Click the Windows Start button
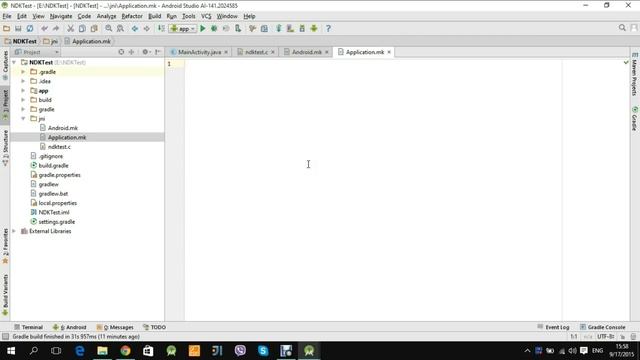The height and width of the screenshot is (360, 640). point(11,351)
